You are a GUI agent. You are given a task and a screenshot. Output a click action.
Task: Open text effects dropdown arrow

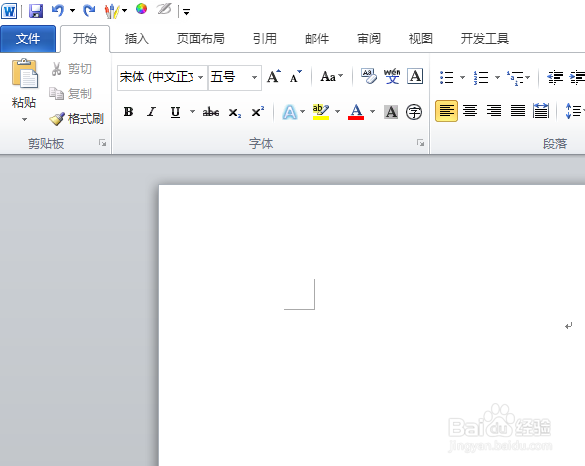[303, 112]
